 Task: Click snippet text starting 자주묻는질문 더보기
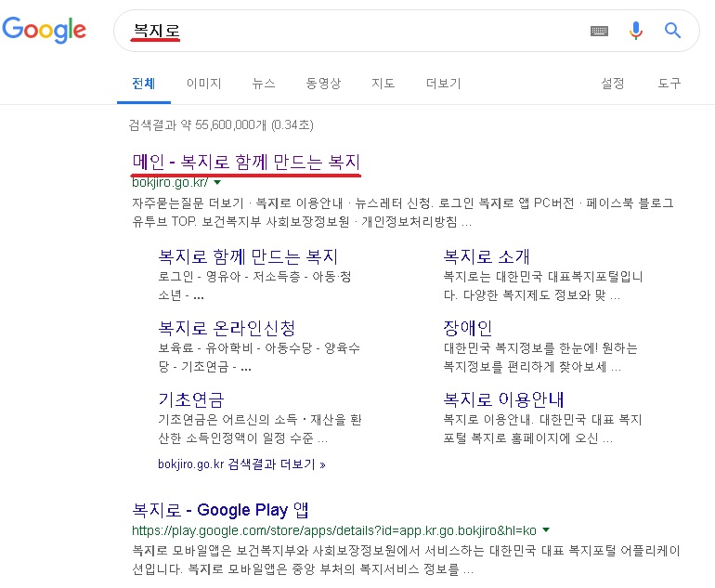(403, 212)
